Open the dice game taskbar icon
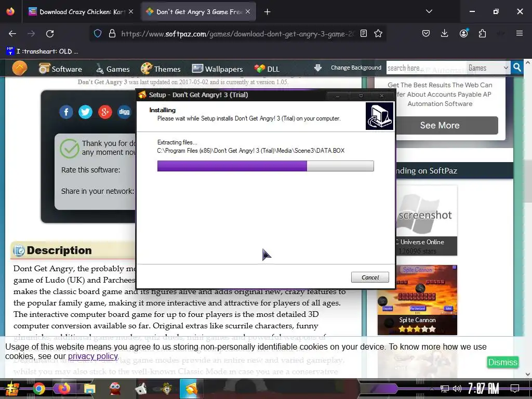This screenshot has width=532, height=399. [x=141, y=389]
